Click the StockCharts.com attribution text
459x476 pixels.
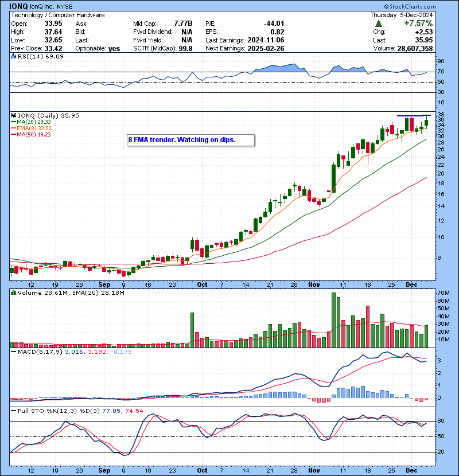click(x=410, y=6)
